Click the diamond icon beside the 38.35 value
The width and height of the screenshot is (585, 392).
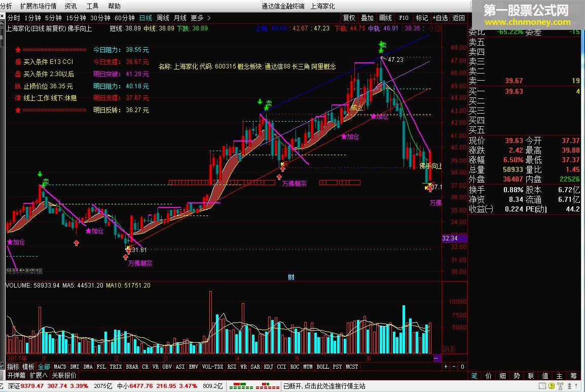(x=430, y=28)
